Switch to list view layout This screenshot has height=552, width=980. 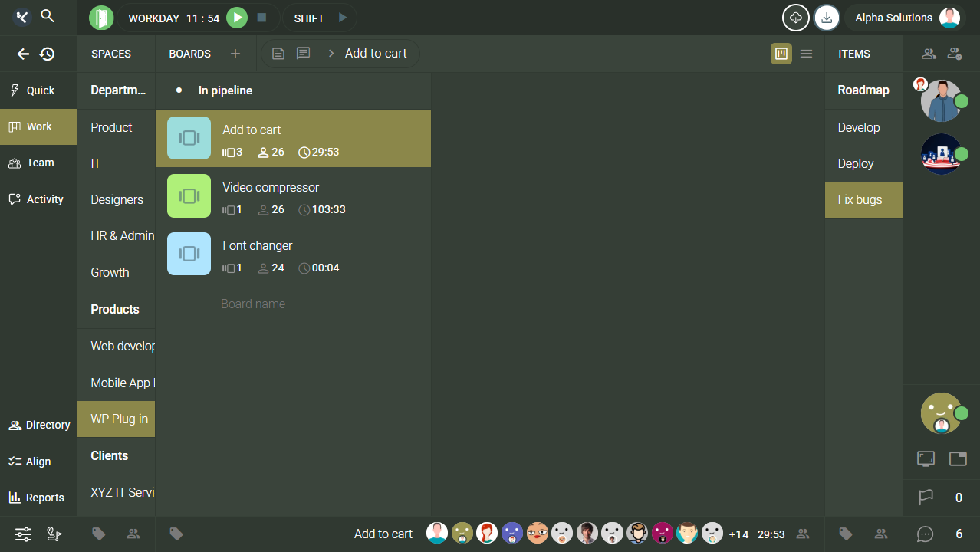pyautogui.click(x=806, y=54)
